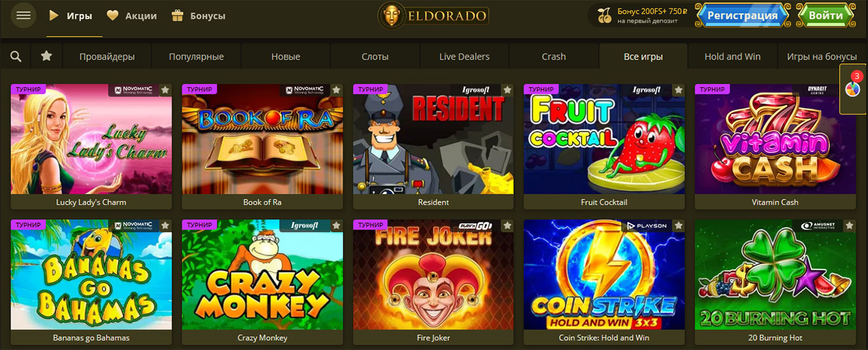Click the cherries bonus icon
Screen dimensions: 868x350
(x=605, y=16)
